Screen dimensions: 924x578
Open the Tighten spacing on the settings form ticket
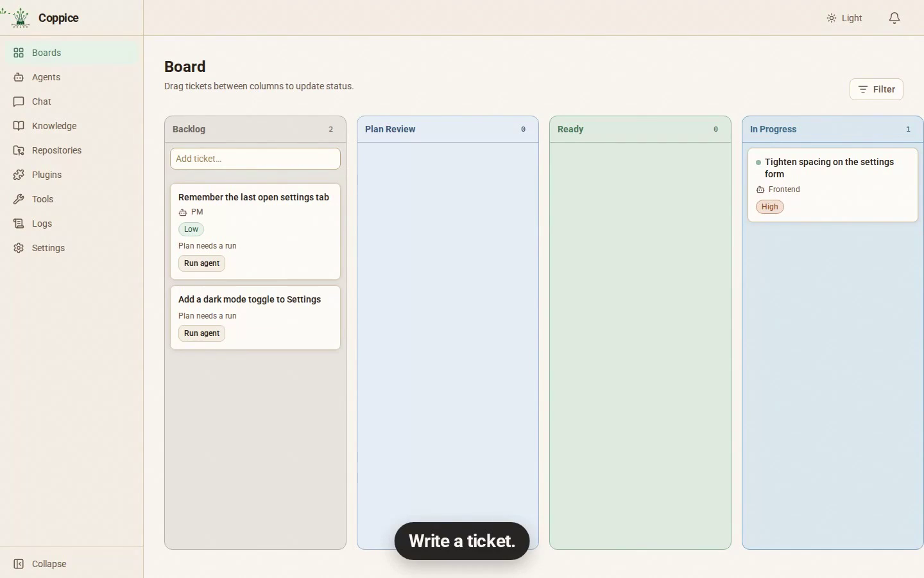[833, 185]
